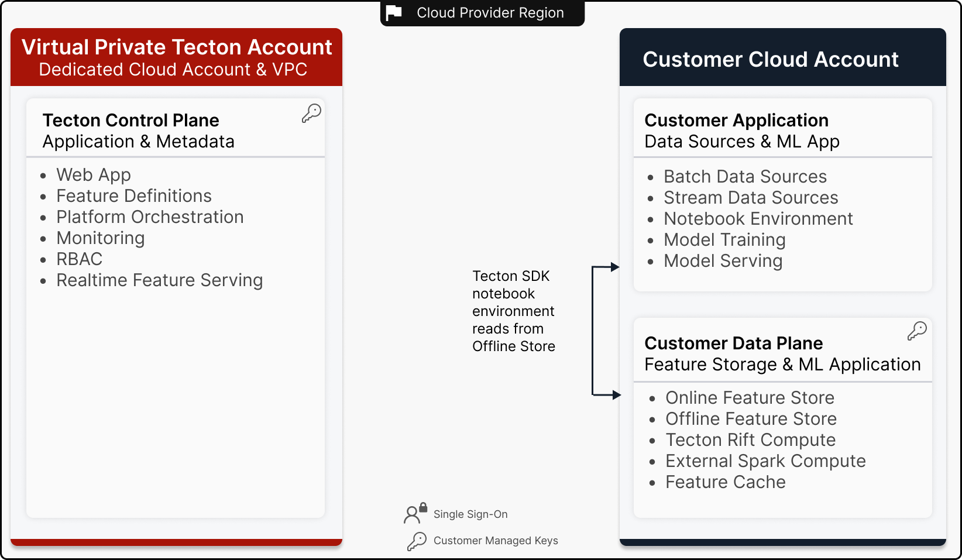Click the Single Sign-On user lock icon
962x560 pixels.
[415, 513]
